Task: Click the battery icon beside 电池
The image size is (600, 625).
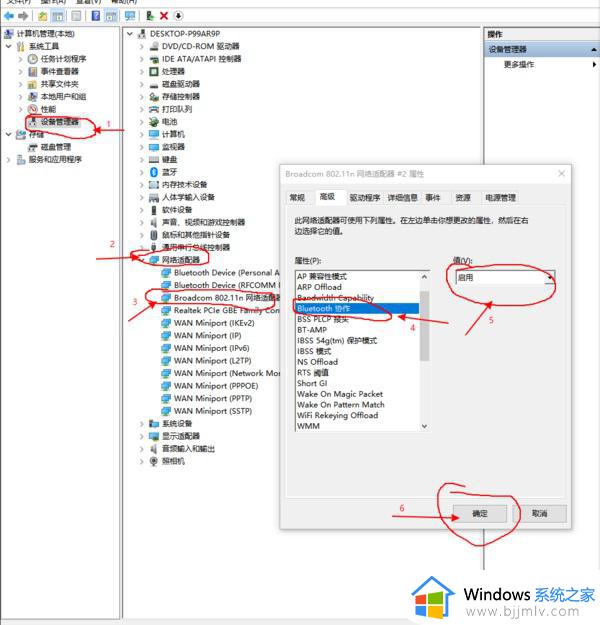Action: [154, 122]
